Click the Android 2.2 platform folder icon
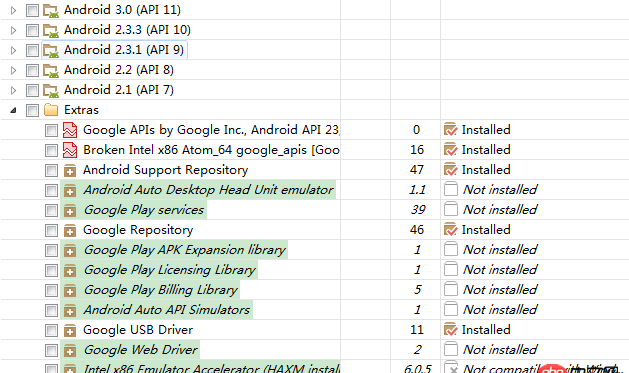The width and height of the screenshot is (629, 373). coord(51,71)
